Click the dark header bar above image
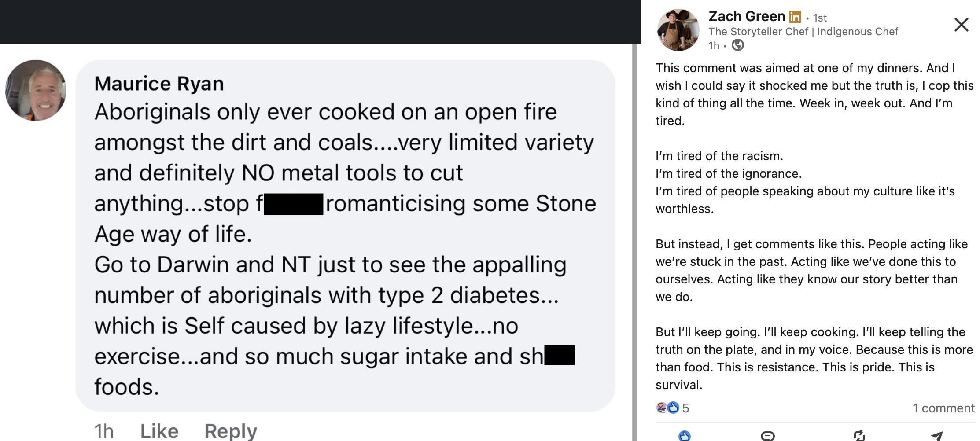 click(x=321, y=22)
